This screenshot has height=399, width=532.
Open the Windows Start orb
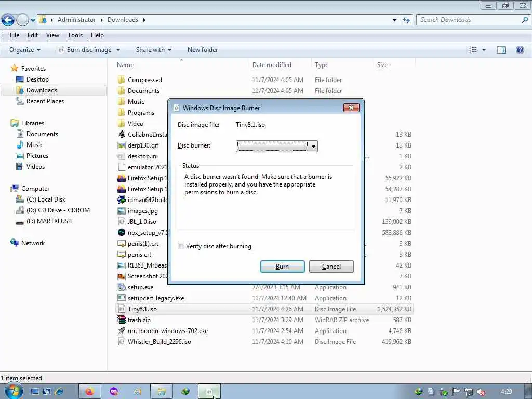pyautogui.click(x=14, y=392)
